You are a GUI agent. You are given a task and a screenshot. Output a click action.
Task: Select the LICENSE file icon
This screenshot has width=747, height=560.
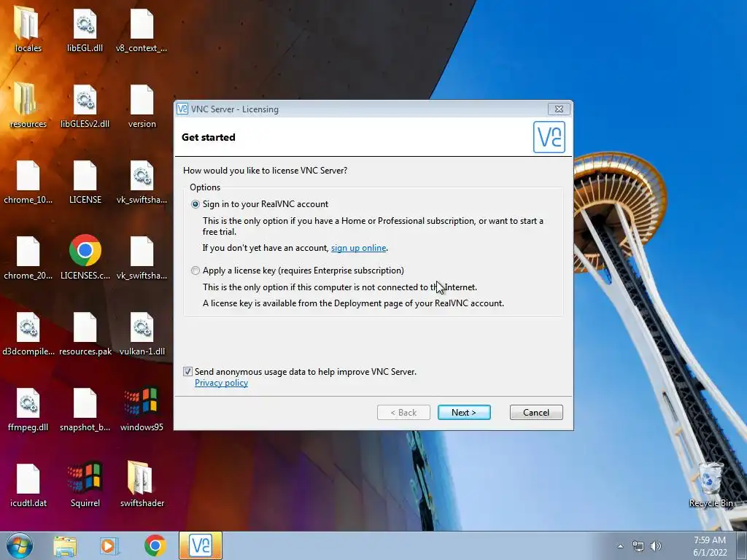coord(85,175)
